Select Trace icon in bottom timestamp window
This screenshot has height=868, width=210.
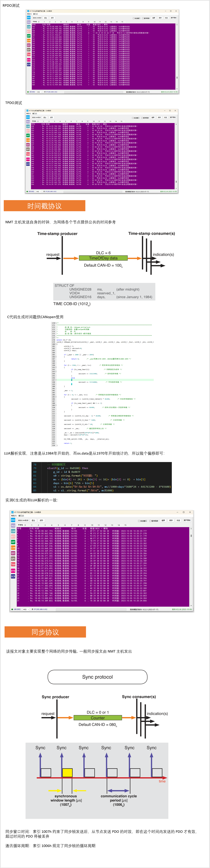(13, 564)
